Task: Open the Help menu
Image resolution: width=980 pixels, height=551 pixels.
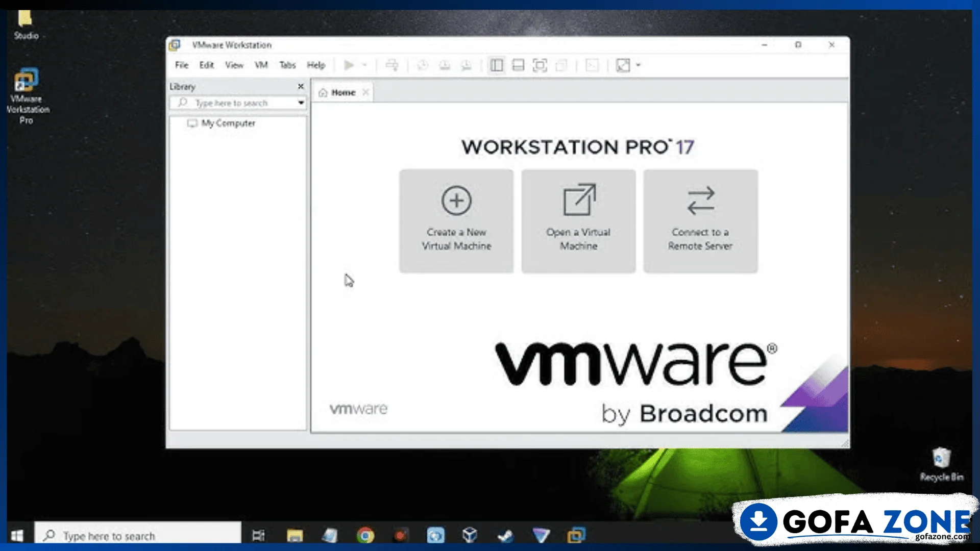Action: (x=316, y=65)
